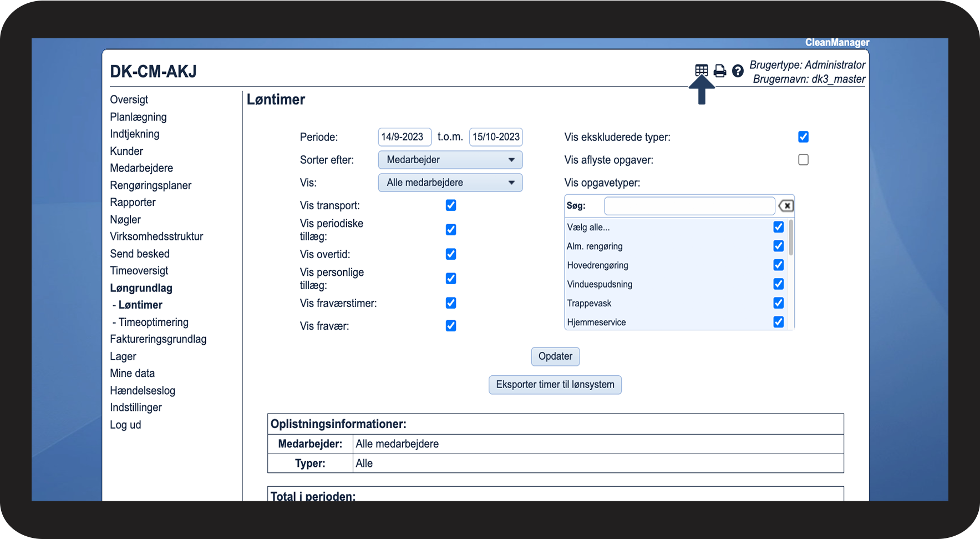This screenshot has height=539, width=980.
Task: Toggle the Vis transport checkbox
Action: click(x=451, y=205)
